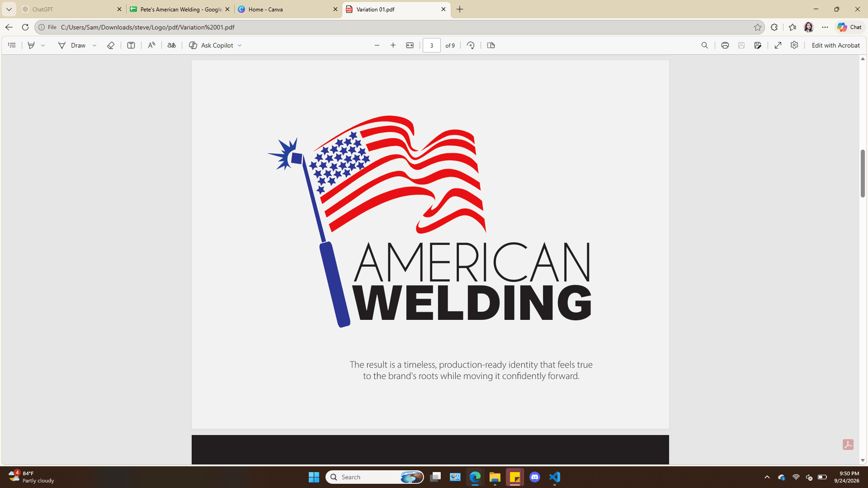Open File Explorer from taskbar

click(x=495, y=477)
